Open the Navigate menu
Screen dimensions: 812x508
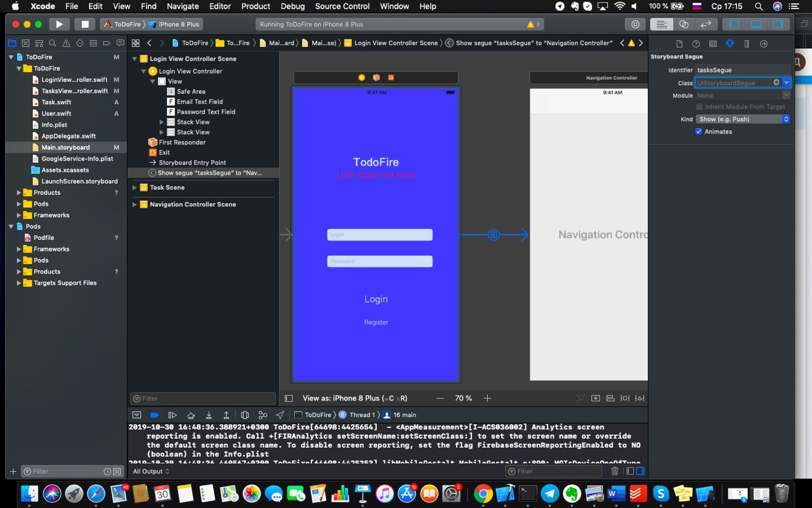(x=183, y=6)
